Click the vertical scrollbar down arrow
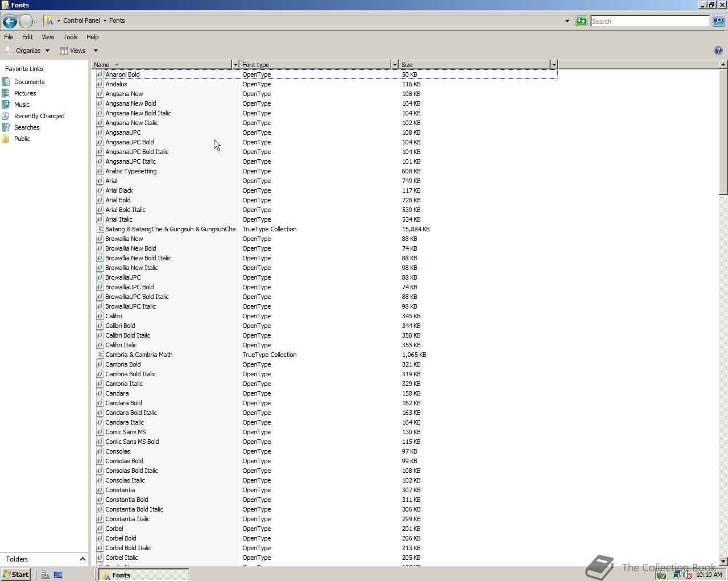Image resolution: width=728 pixels, height=582 pixels. pyautogui.click(x=723, y=562)
